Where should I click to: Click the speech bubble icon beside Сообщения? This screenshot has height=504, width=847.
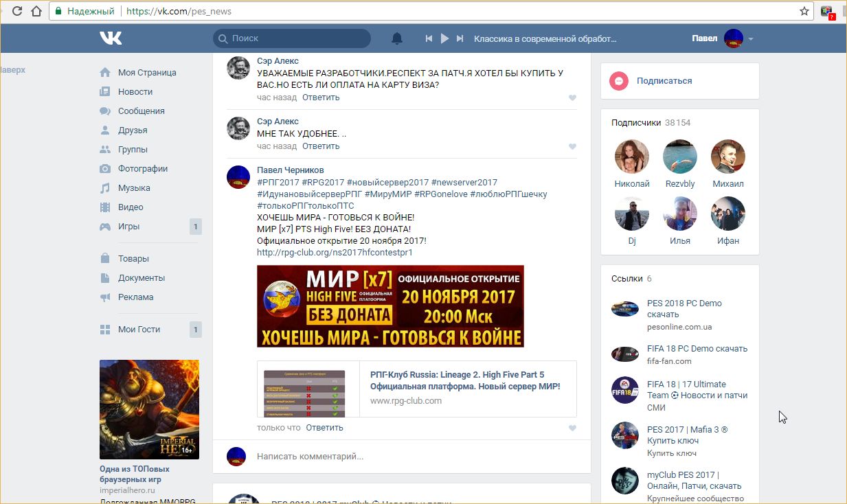pyautogui.click(x=105, y=111)
